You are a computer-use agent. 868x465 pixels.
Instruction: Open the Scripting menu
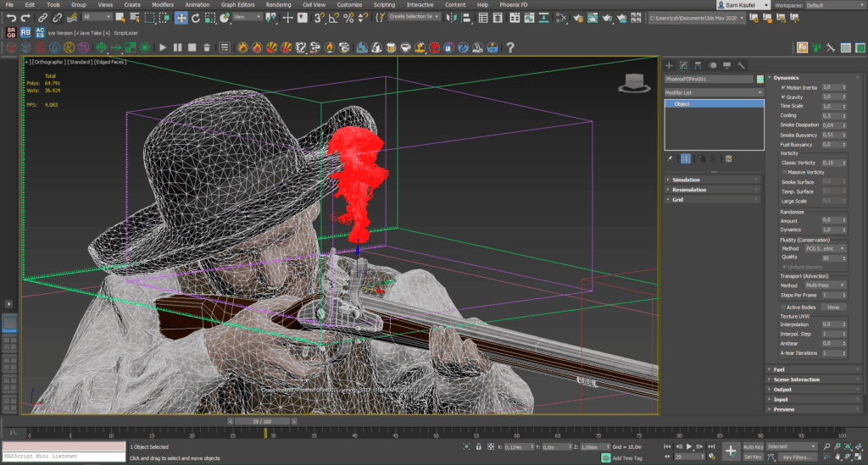click(x=384, y=4)
